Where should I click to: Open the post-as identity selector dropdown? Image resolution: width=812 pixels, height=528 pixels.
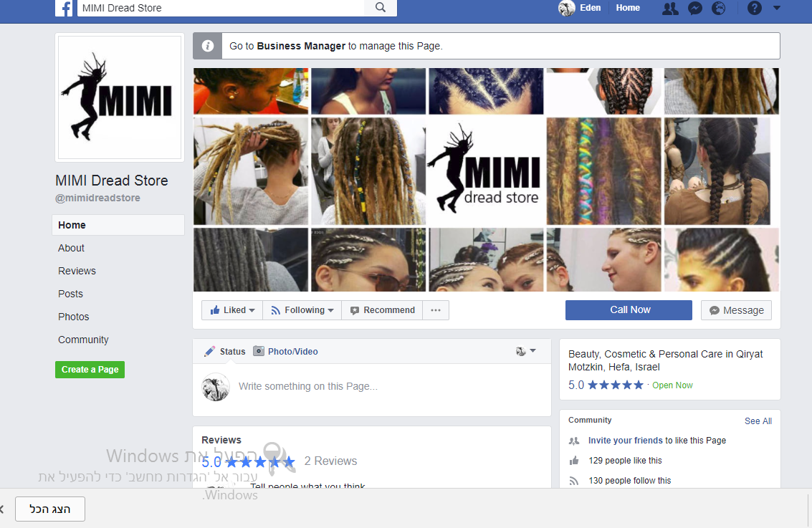point(525,351)
